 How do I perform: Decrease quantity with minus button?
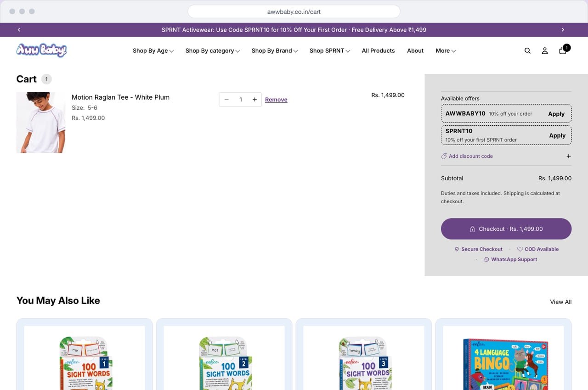pos(226,100)
